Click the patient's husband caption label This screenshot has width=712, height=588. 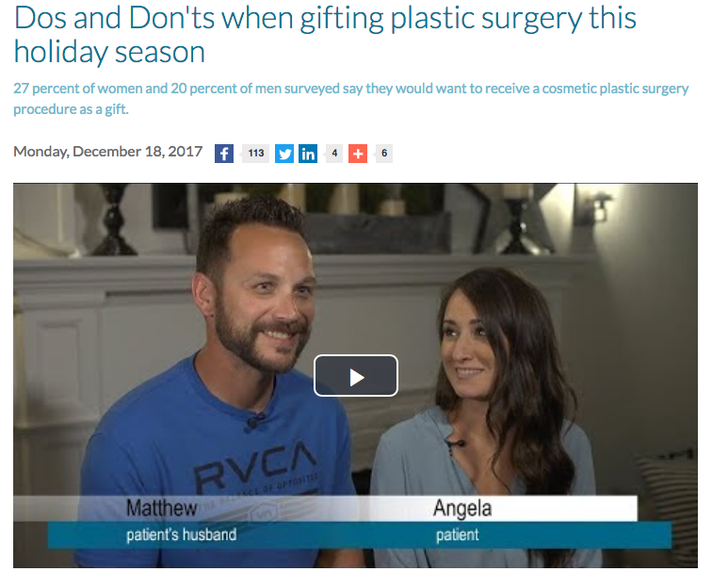[181, 534]
